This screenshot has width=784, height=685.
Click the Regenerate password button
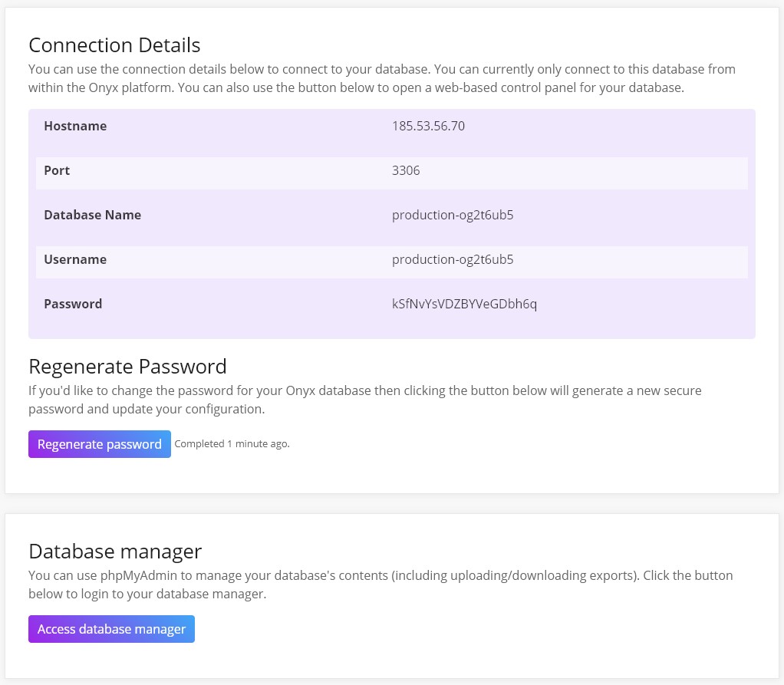pos(100,444)
